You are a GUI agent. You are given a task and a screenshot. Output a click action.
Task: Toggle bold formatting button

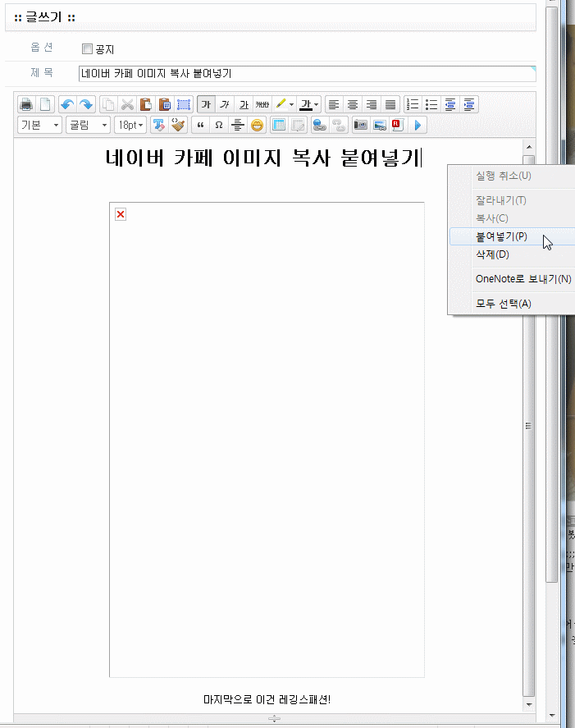206,104
